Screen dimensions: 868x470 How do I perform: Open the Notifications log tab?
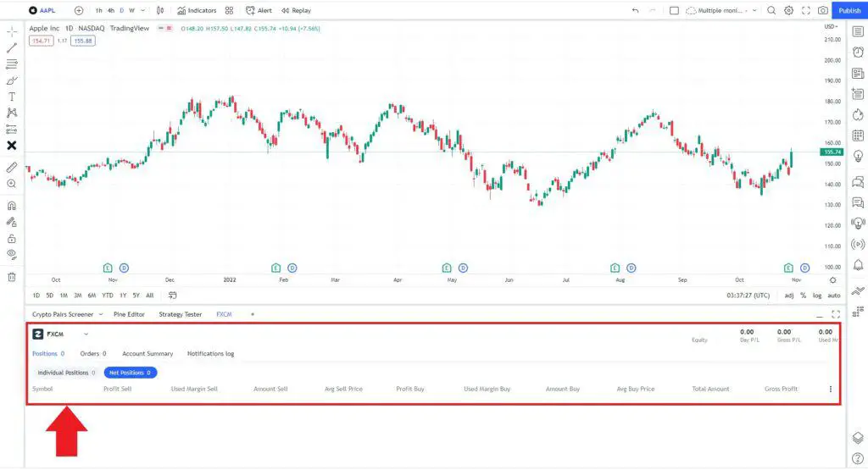point(210,354)
